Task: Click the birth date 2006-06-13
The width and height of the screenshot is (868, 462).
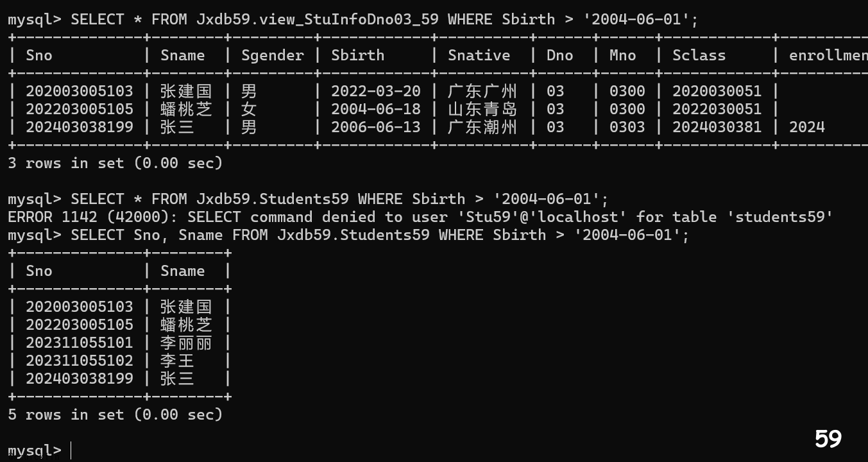Action: [375, 127]
